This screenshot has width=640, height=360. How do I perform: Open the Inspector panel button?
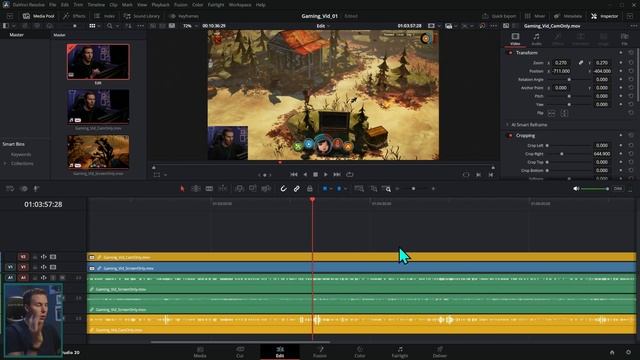tap(604, 16)
